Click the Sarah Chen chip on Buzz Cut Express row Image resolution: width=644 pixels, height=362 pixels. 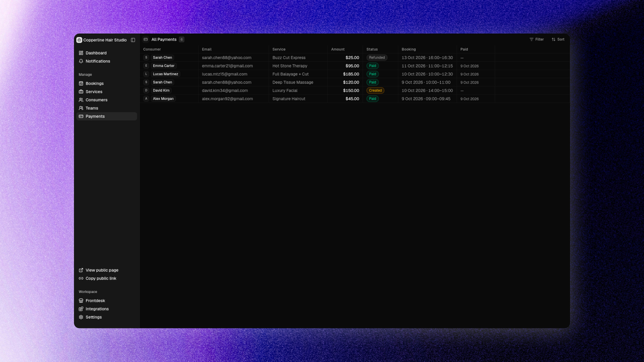(163, 57)
